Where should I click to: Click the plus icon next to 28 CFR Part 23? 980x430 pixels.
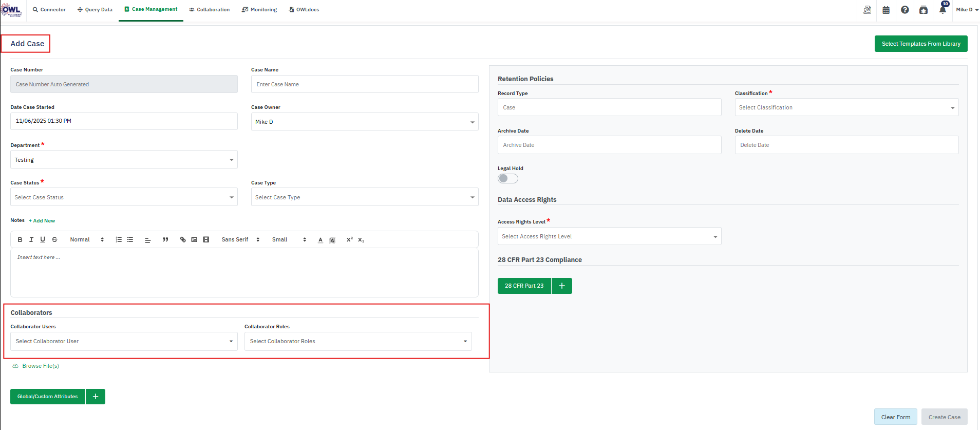pos(562,286)
